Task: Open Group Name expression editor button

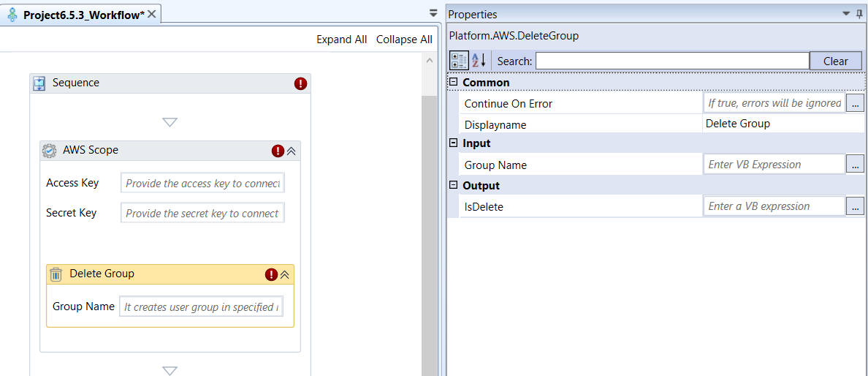Action: pos(856,164)
